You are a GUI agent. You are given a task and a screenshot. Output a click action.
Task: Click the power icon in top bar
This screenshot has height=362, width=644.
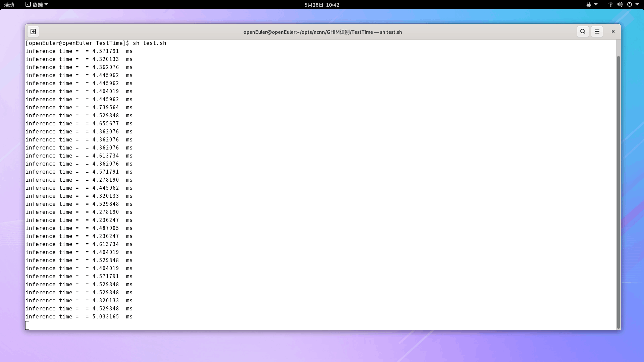629,5
